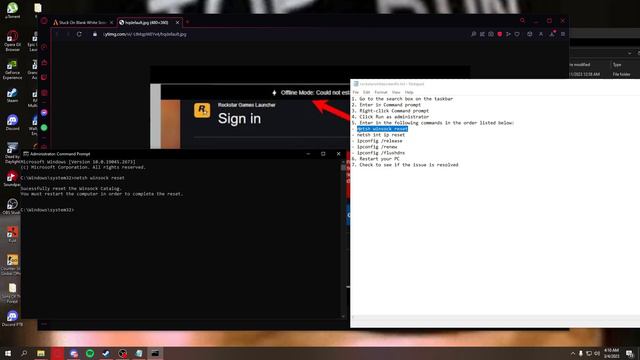Image resolution: width=640 pixels, height=360 pixels.
Task: Click the Type column header in File Explorer
Action: pos(617,64)
